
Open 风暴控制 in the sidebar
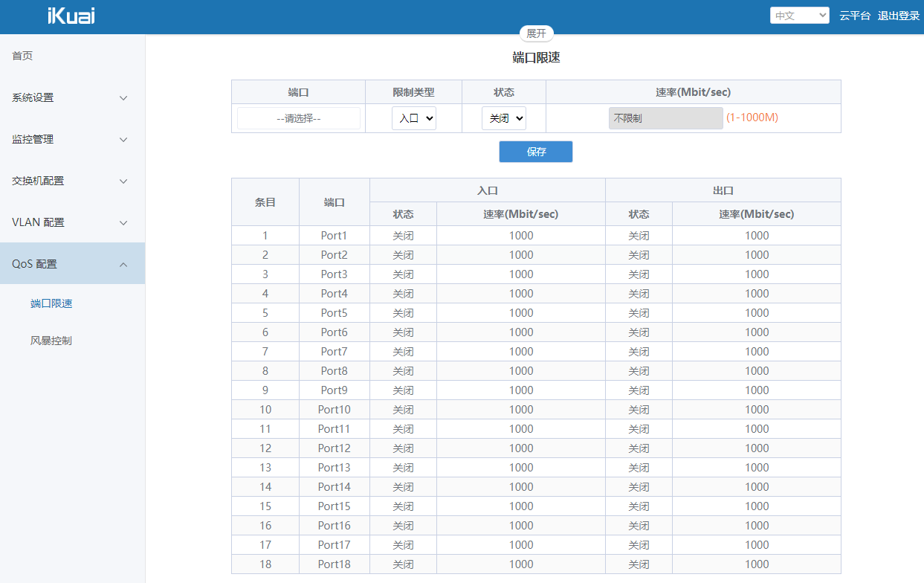pos(51,341)
